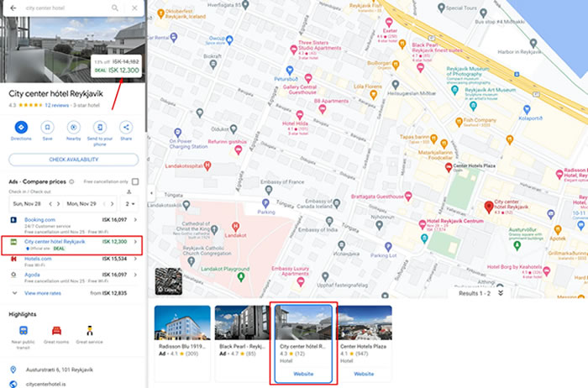Click Send to your phone icon
588x388 pixels.
coord(100,128)
